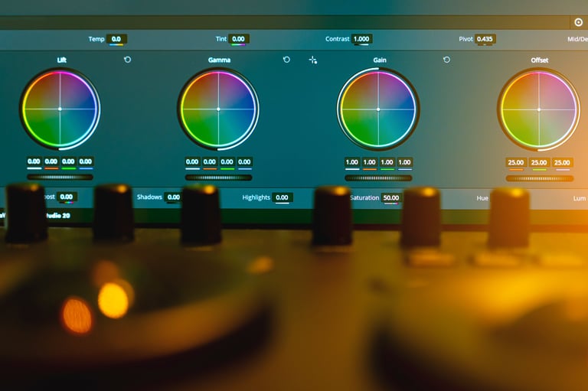Click the Color Boost value 0.00
This screenshot has height=391, width=588.
67,197
